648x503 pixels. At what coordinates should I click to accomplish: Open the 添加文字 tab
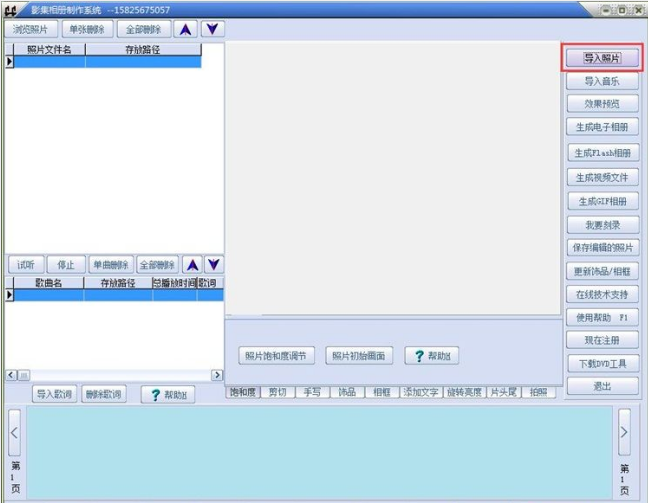[421, 392]
